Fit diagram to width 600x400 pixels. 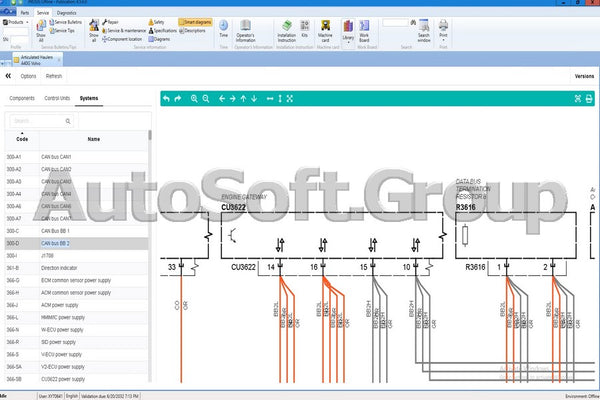[270, 99]
